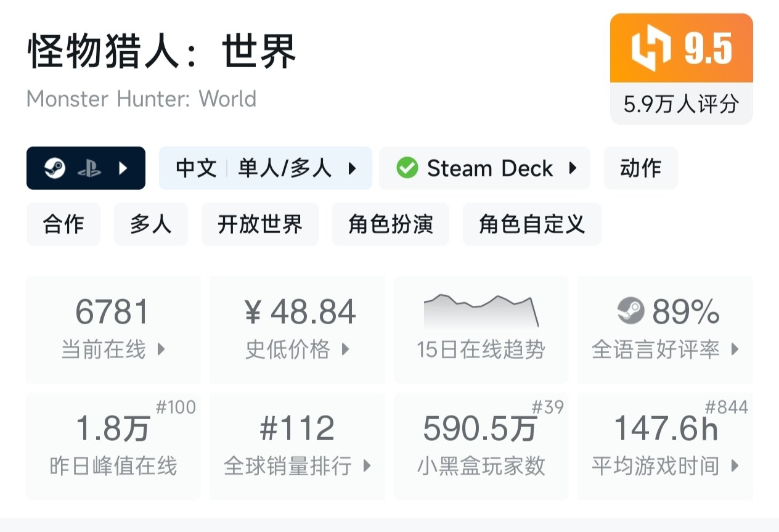The width and height of the screenshot is (779, 532).
Task: Open the 史低价格 price history arrow
Action: pyautogui.click(x=346, y=350)
